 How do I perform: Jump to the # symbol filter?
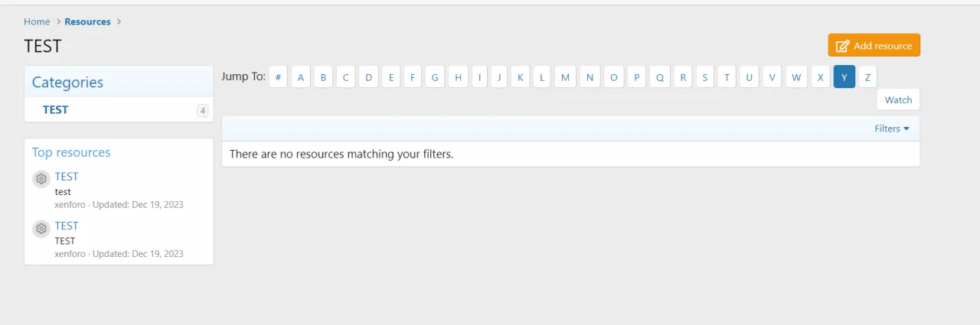(278, 76)
